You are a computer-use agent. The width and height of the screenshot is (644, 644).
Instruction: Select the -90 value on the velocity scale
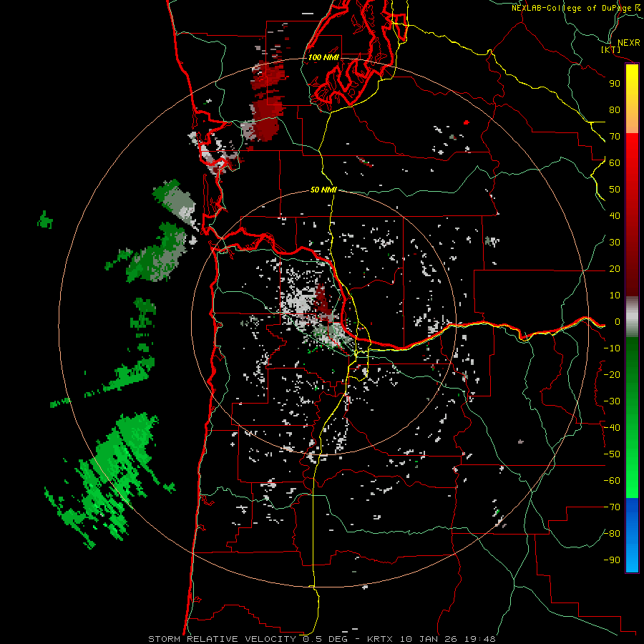click(612, 560)
